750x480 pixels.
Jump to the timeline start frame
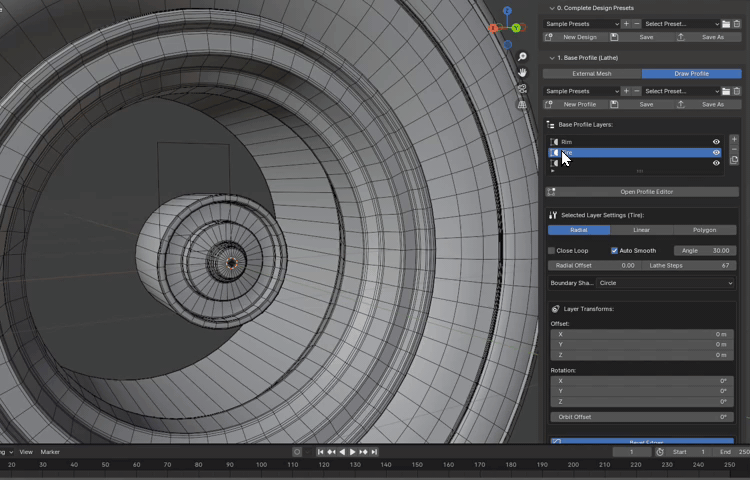321,452
